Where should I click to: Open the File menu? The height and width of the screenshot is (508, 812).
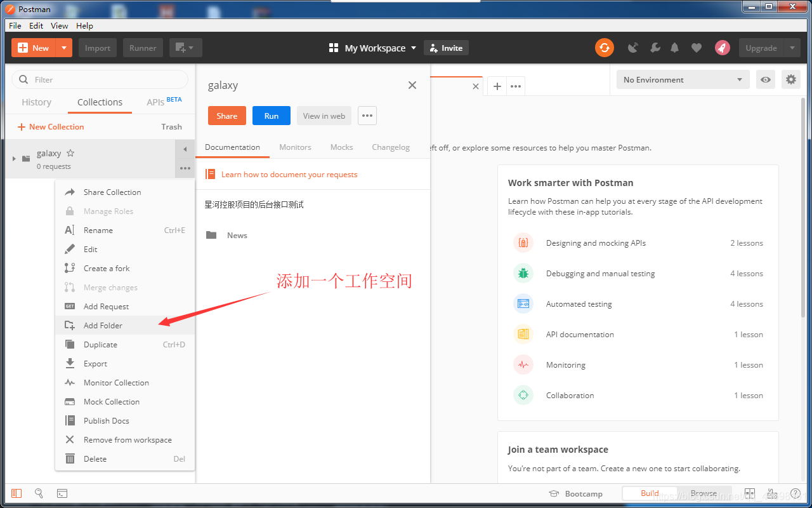pos(15,25)
